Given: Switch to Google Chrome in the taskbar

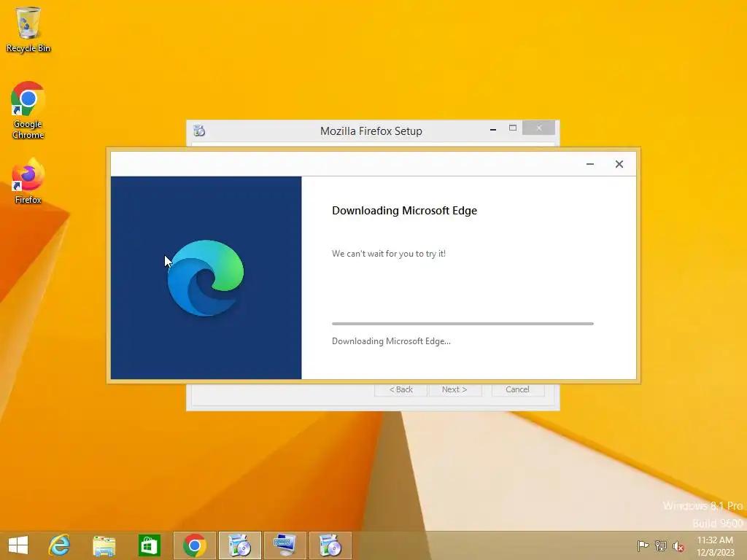Looking at the screenshot, I should click(194, 545).
